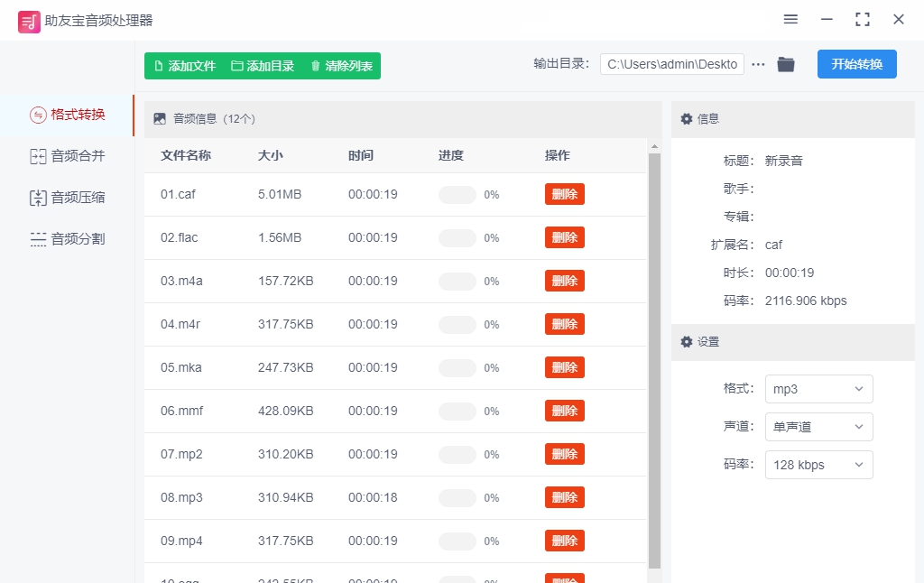Click the three-dots browse path icon
Viewport: 924px width, 583px height.
[758, 64]
